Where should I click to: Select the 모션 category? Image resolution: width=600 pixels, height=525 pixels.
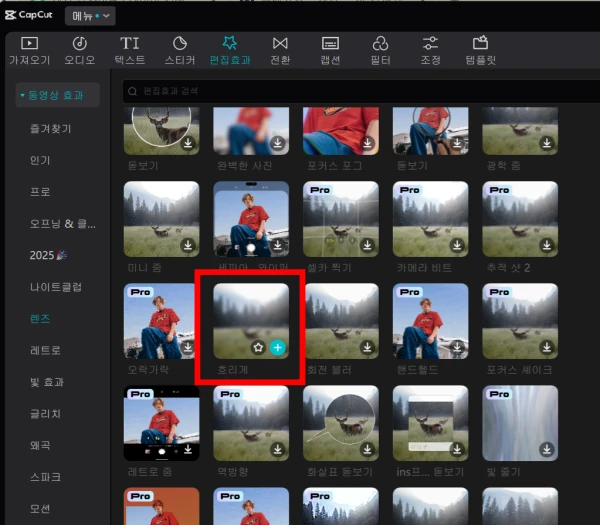(x=40, y=509)
